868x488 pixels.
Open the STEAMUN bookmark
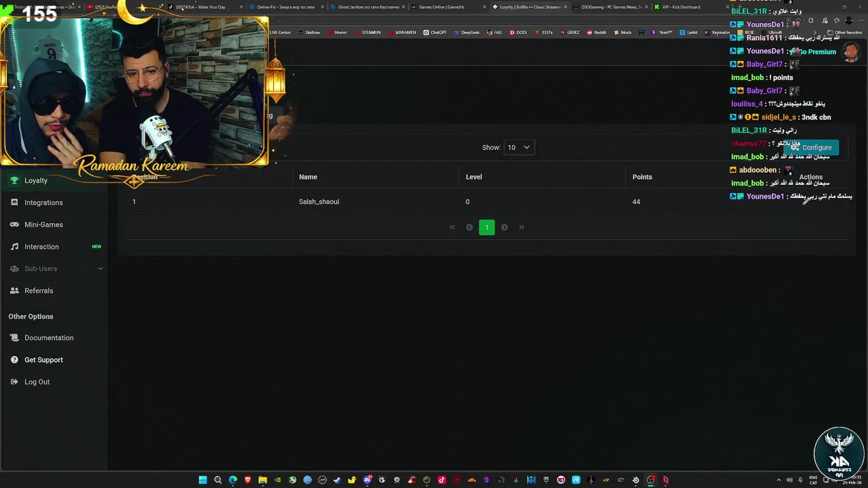click(x=368, y=33)
